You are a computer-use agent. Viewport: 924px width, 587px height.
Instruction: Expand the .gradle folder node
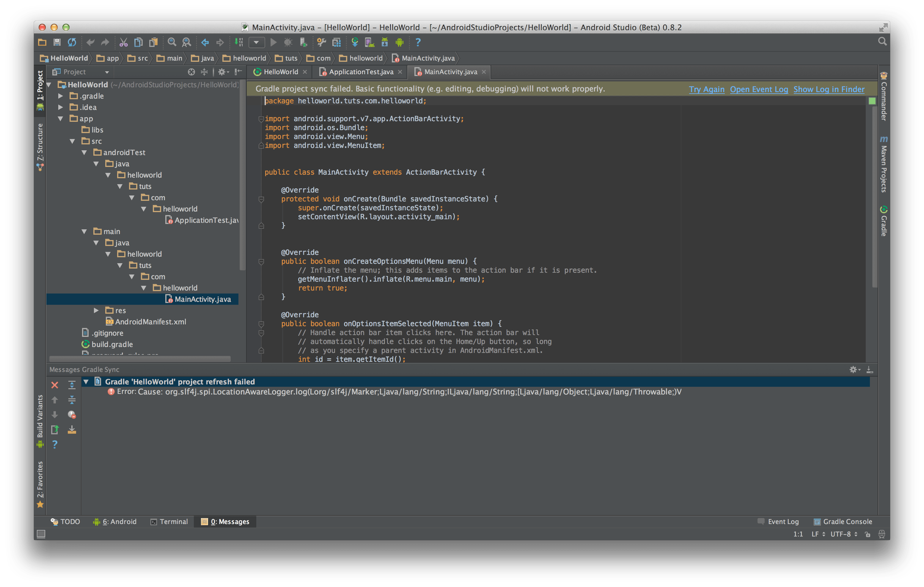60,96
